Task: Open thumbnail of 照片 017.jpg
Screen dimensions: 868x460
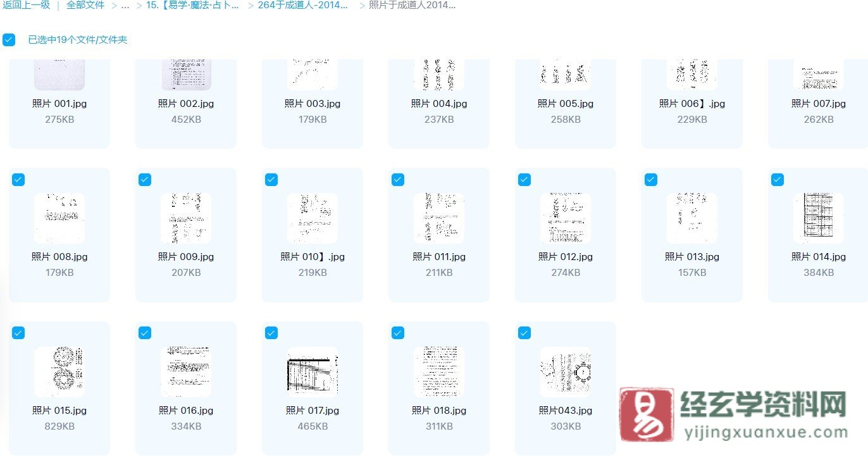Action: pos(313,372)
